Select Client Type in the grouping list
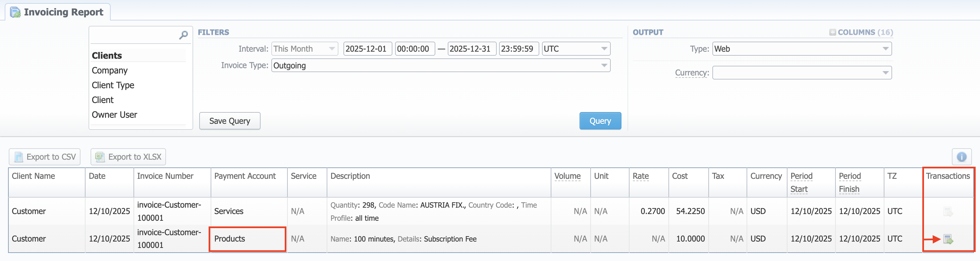 pyautogui.click(x=113, y=85)
